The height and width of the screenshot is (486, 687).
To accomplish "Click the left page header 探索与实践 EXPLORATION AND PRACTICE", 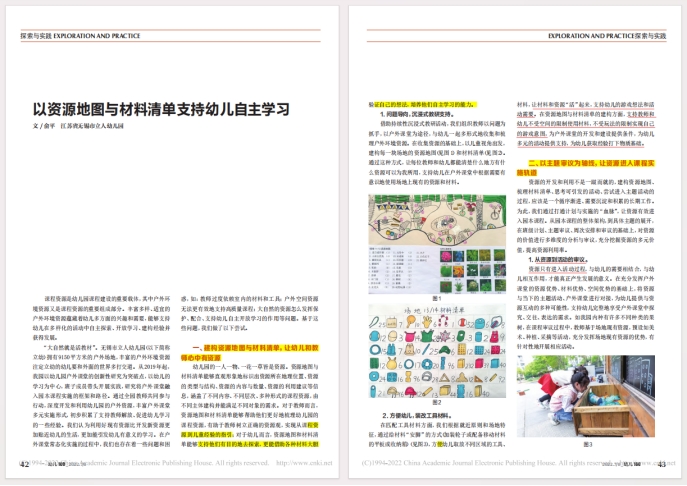I will click(80, 36).
